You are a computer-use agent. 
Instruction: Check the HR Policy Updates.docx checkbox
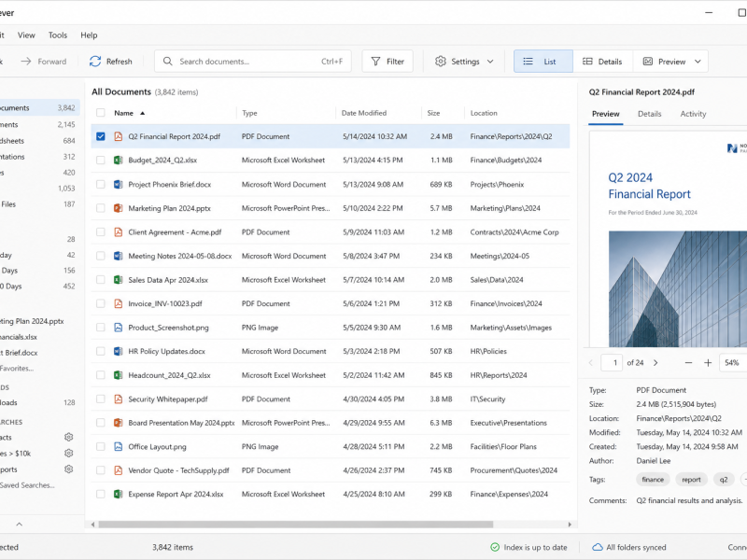tap(101, 352)
